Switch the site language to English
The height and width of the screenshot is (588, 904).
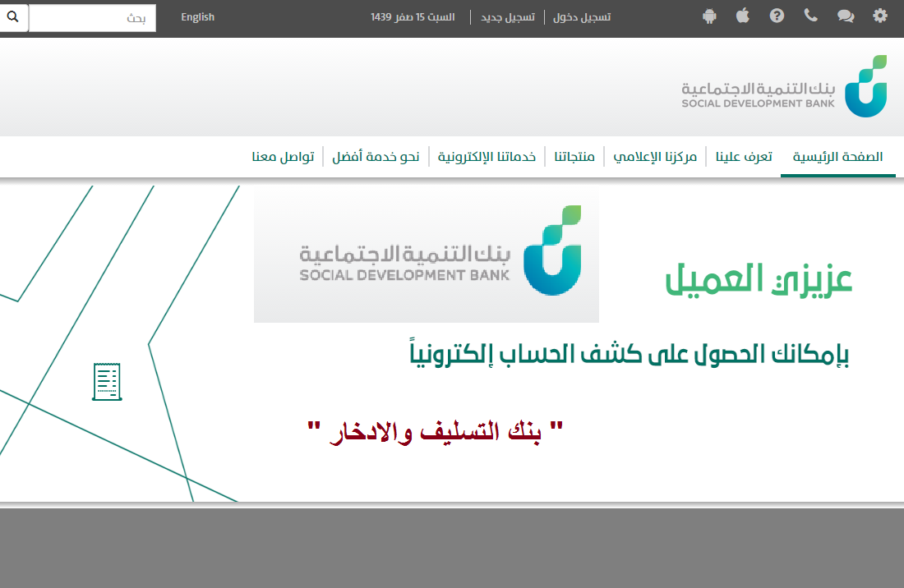(x=198, y=17)
